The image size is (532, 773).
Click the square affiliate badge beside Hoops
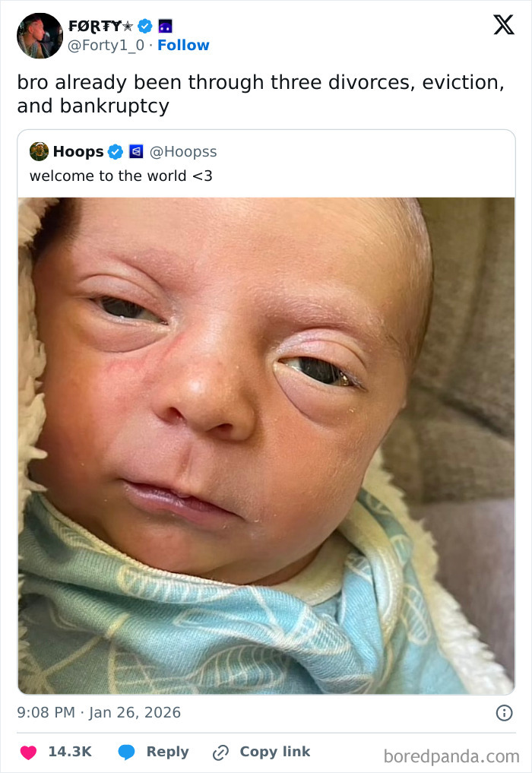pos(135,151)
